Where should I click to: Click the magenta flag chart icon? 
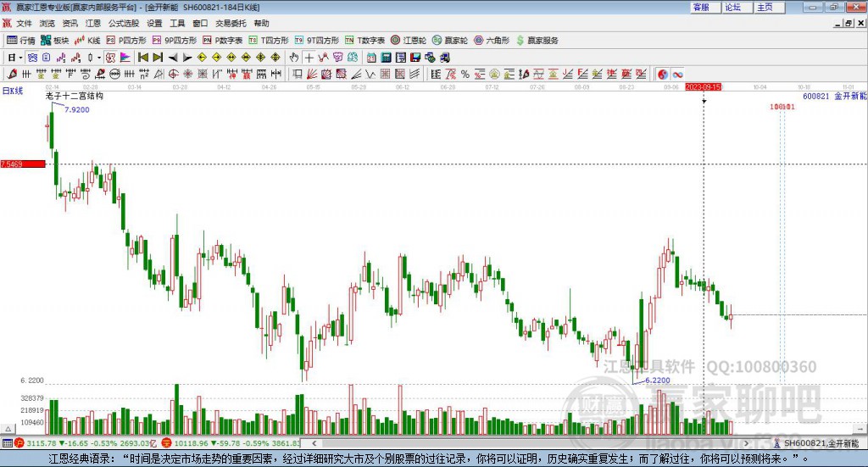[x=125, y=58]
